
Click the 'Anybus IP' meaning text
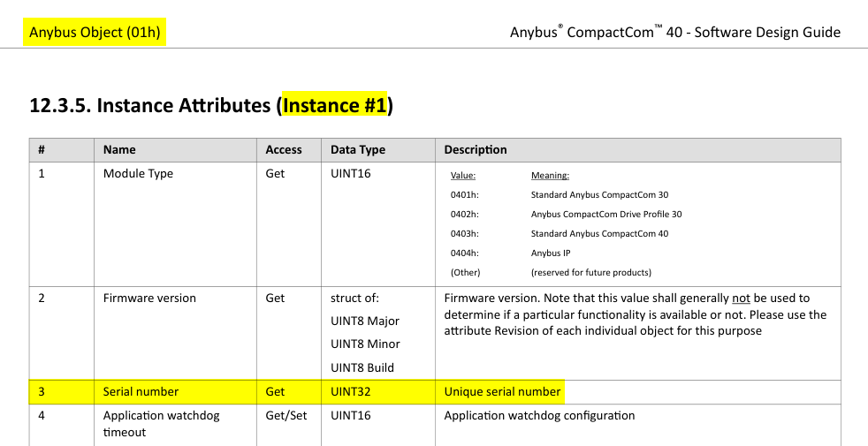[x=551, y=253]
